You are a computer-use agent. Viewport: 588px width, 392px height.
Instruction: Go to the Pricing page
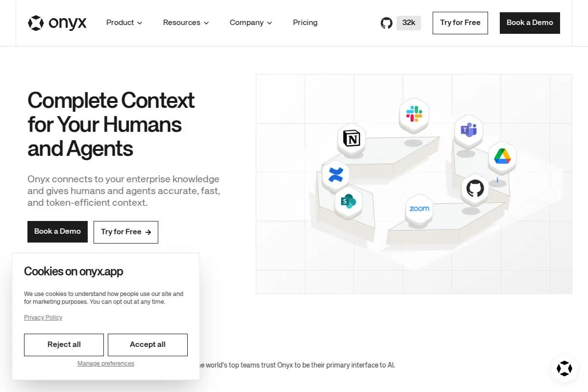click(x=305, y=23)
